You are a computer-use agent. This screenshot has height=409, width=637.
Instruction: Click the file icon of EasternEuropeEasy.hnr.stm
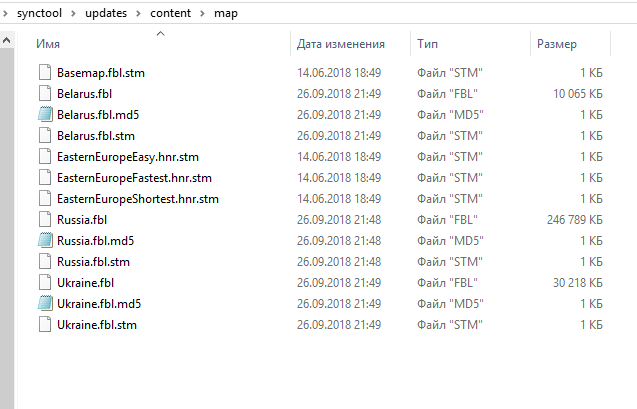click(x=45, y=157)
